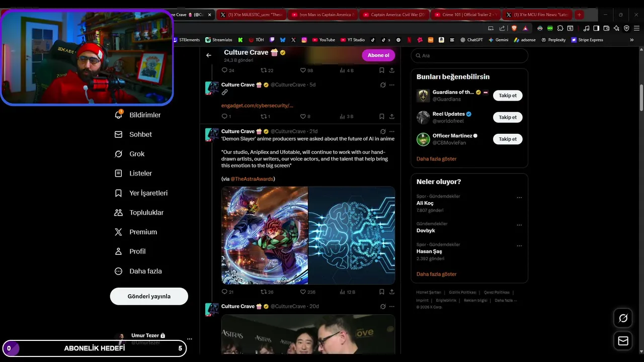Click the page vertical scrollbar thumb
The image size is (644, 362).
pos(641,98)
